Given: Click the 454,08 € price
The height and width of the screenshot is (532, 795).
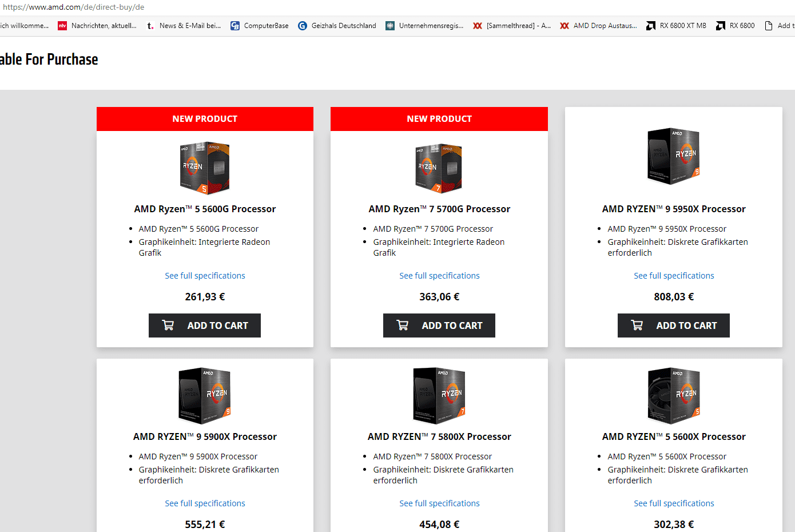Looking at the screenshot, I should [x=439, y=525].
